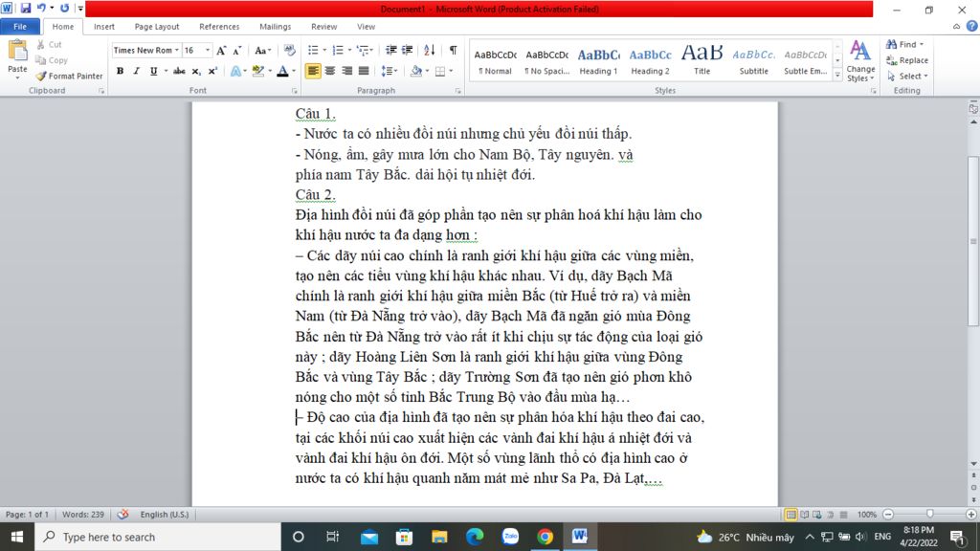Apply subscript formatting
This screenshot has height=551, width=980.
click(x=195, y=71)
